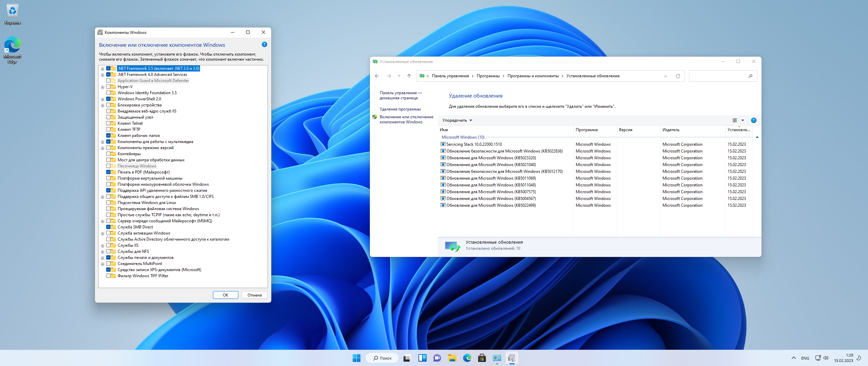
Task: Expand Блокировка устройства node
Action: [102, 105]
